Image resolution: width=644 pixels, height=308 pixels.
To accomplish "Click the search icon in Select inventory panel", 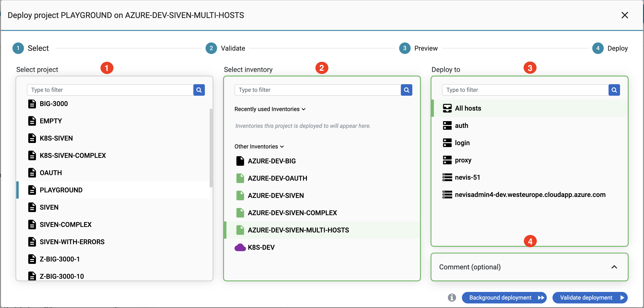I will click(407, 90).
